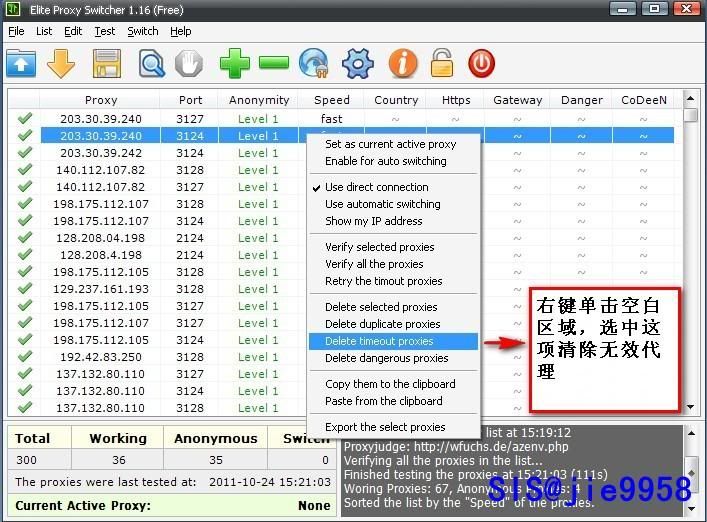Click the Working count value 36
The width and height of the screenshot is (707, 522).
click(119, 460)
